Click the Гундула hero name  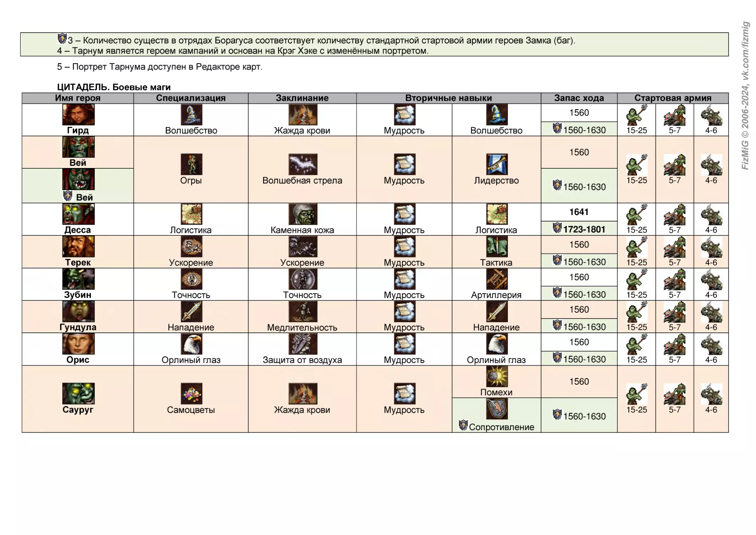[78, 327]
